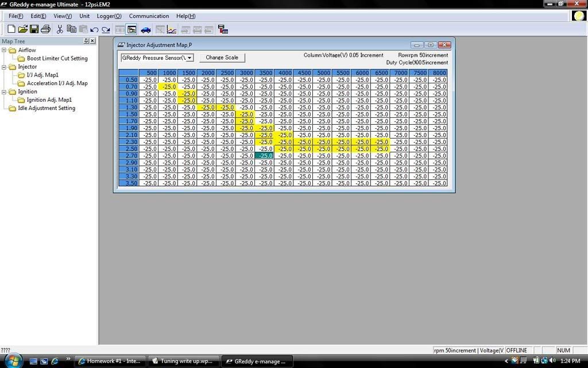Open the Help menu

(185, 16)
